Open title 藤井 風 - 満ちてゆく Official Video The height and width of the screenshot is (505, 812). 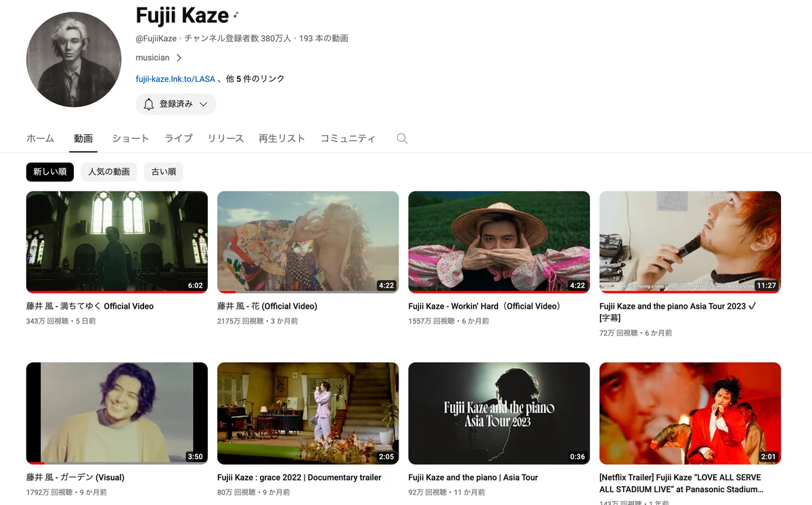pos(90,306)
